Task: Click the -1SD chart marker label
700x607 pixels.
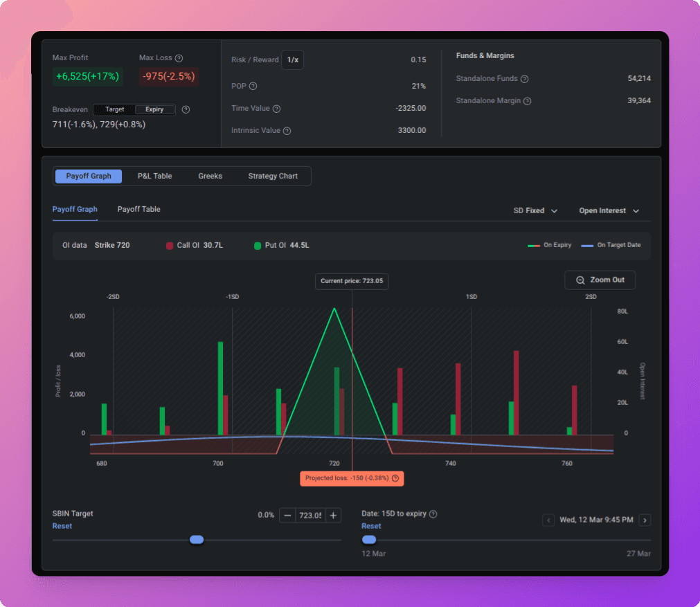Action: (232, 297)
